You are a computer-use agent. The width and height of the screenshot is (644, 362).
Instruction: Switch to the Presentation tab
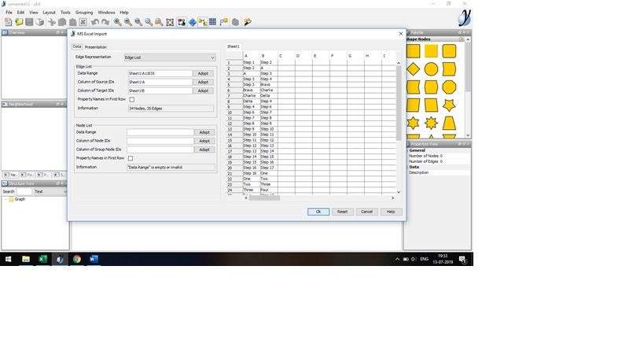coord(96,47)
